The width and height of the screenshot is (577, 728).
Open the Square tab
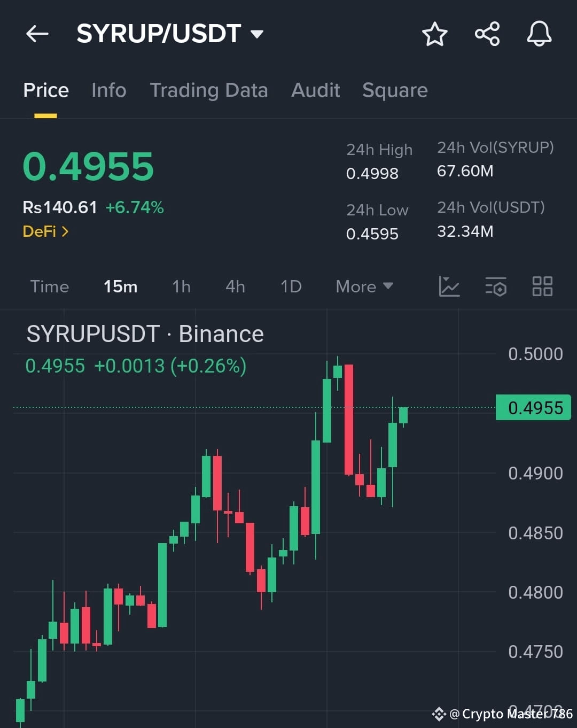395,90
